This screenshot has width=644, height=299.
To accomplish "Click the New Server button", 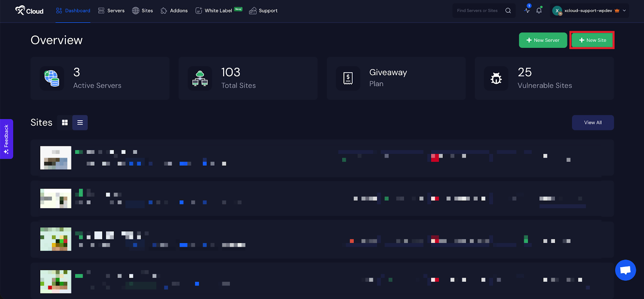I will (543, 40).
